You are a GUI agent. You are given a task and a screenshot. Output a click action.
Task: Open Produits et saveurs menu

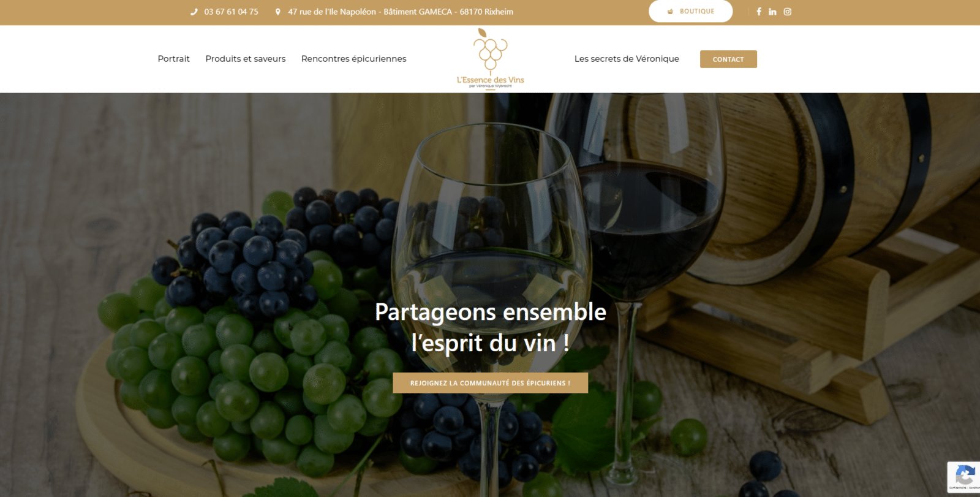click(246, 59)
